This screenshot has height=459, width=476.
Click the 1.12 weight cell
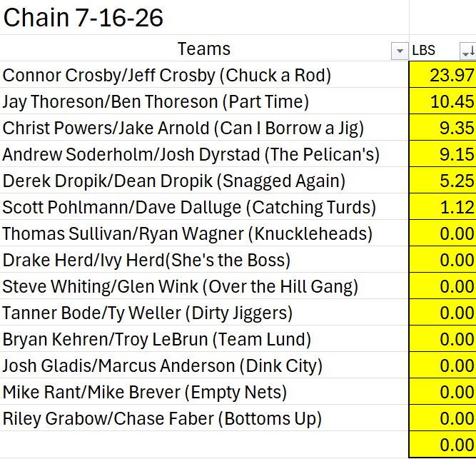[x=442, y=207]
